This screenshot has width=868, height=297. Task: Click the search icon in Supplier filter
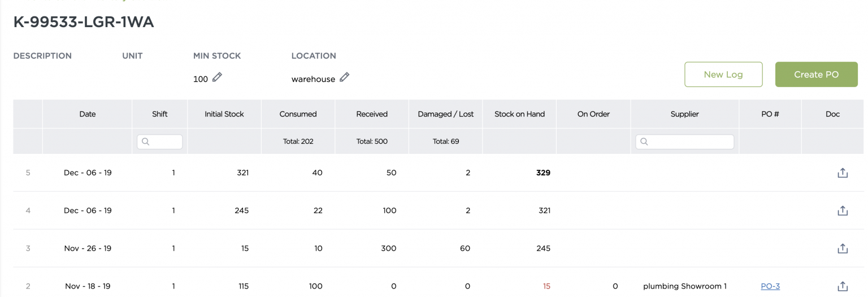tap(644, 142)
